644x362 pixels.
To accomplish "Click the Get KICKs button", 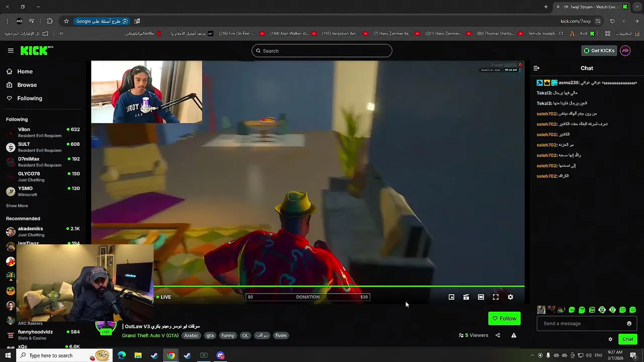I will click(x=599, y=51).
